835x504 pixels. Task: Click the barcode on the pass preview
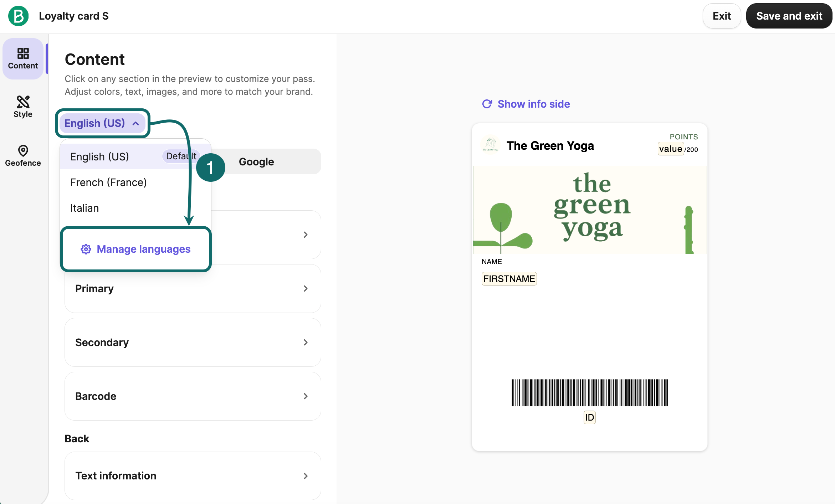click(590, 392)
